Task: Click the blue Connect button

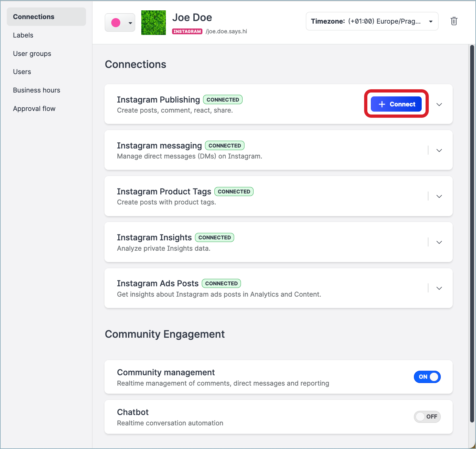Action: pyautogui.click(x=396, y=104)
